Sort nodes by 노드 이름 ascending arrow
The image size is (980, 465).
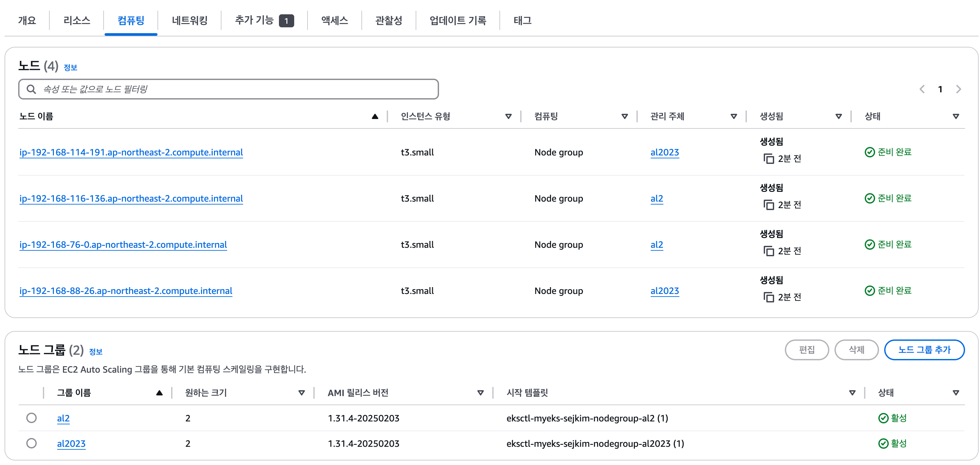(375, 116)
